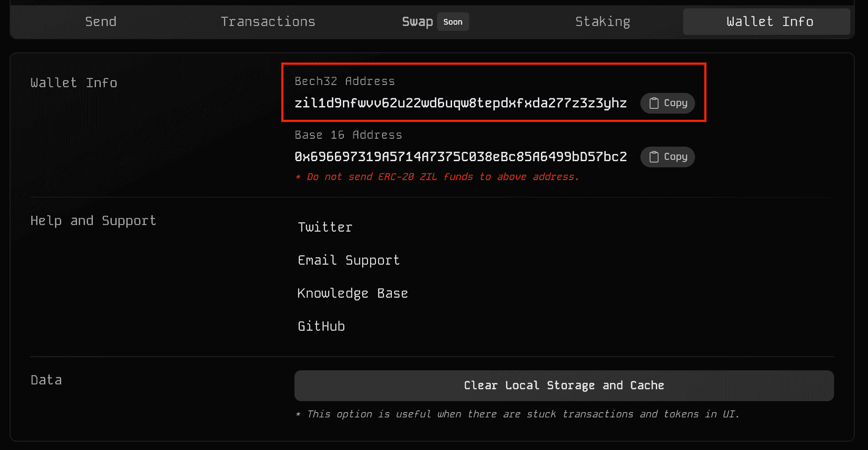Viewport: 868px width, 450px height.
Task: Open Email Support link
Action: point(349,260)
